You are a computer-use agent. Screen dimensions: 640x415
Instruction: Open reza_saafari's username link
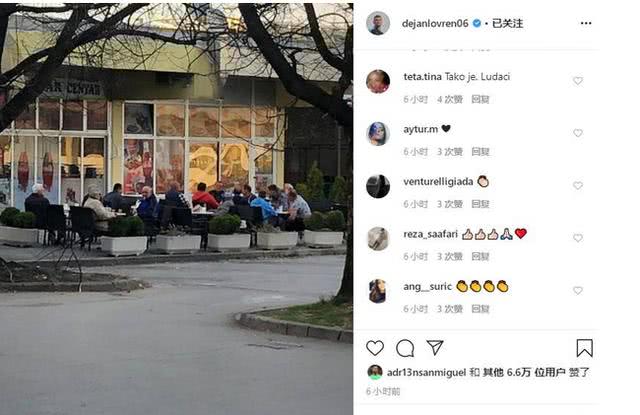point(430,234)
